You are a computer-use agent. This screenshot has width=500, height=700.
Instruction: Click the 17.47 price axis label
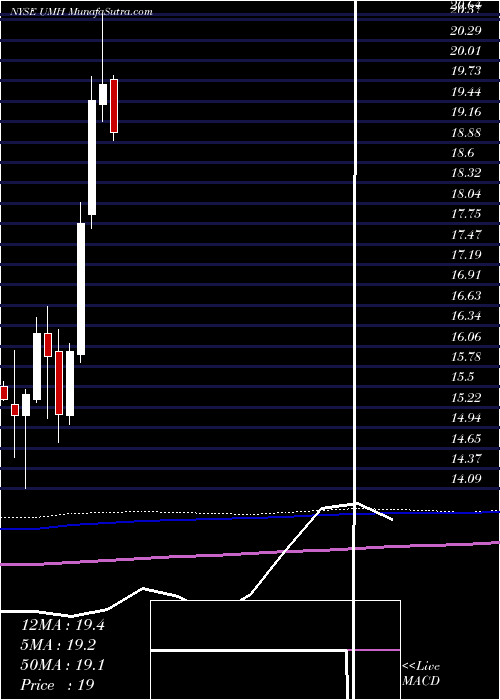click(466, 234)
